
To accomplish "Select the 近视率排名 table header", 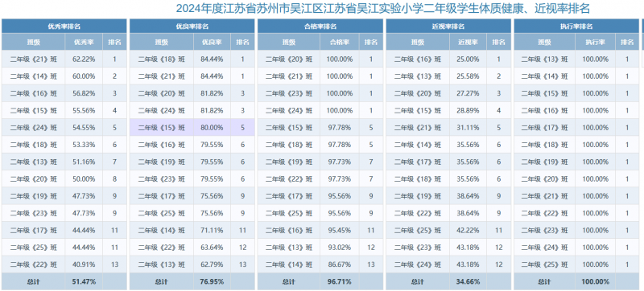I will pyautogui.click(x=448, y=27).
